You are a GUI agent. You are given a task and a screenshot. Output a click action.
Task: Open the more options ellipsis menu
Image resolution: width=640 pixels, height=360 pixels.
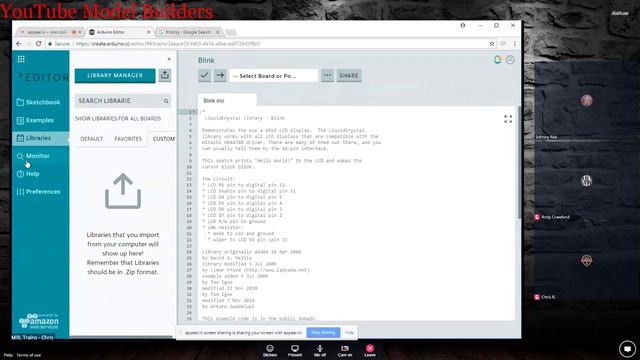coord(327,76)
